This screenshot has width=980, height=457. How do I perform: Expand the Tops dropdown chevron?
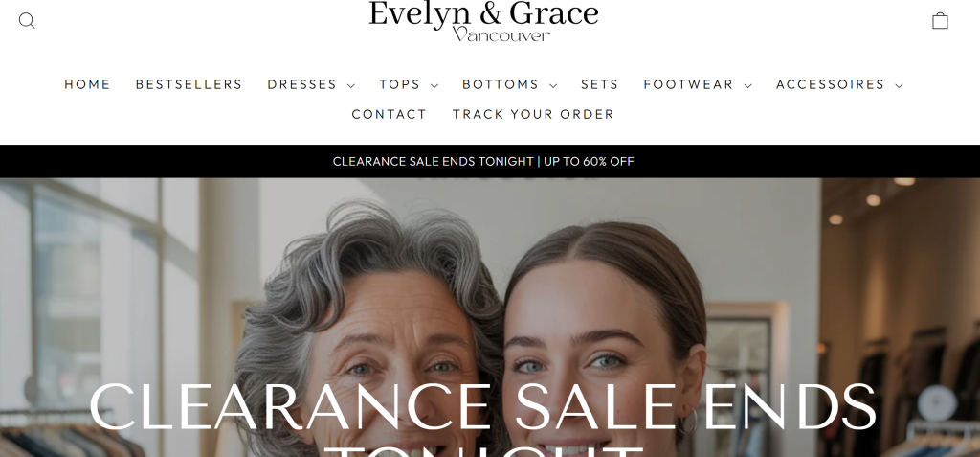coord(434,85)
